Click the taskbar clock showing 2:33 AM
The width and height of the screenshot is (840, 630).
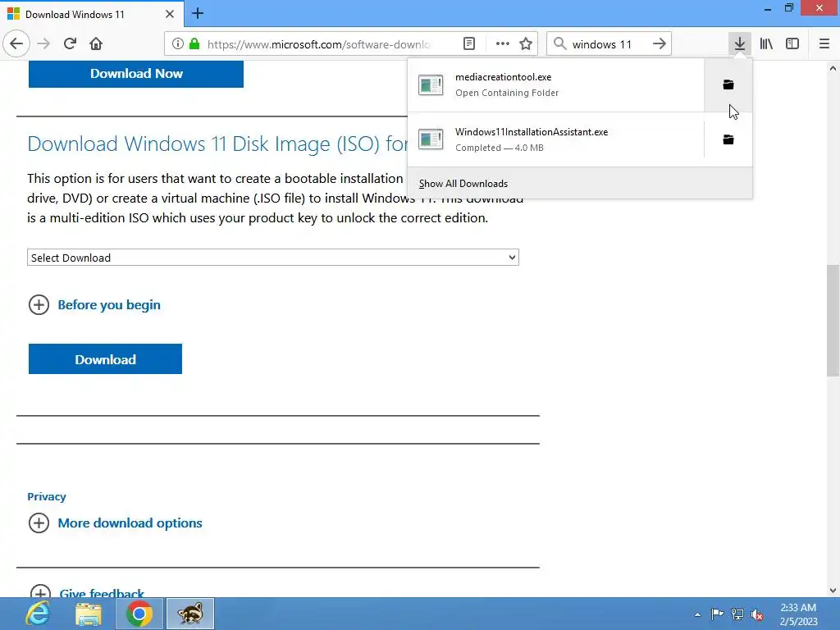[x=798, y=614]
